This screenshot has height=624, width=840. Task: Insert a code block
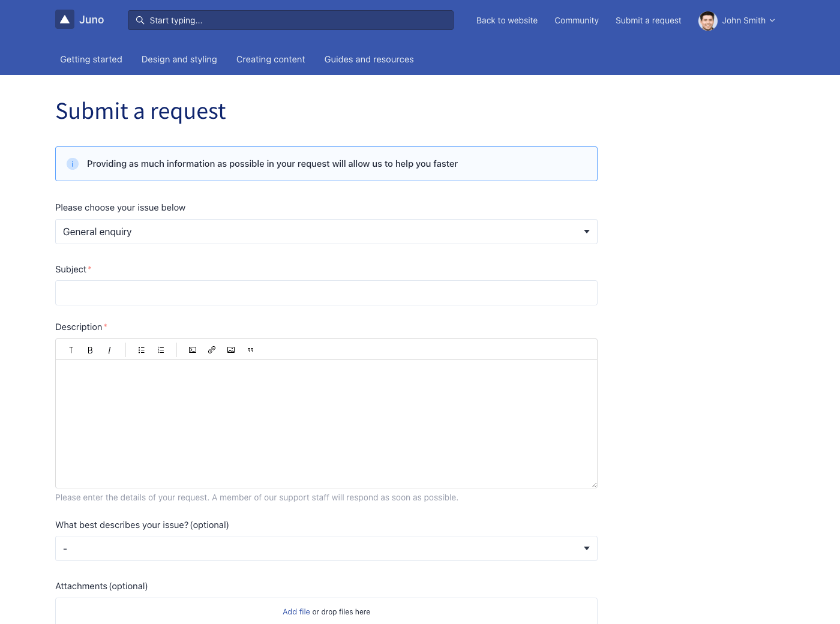(x=193, y=350)
